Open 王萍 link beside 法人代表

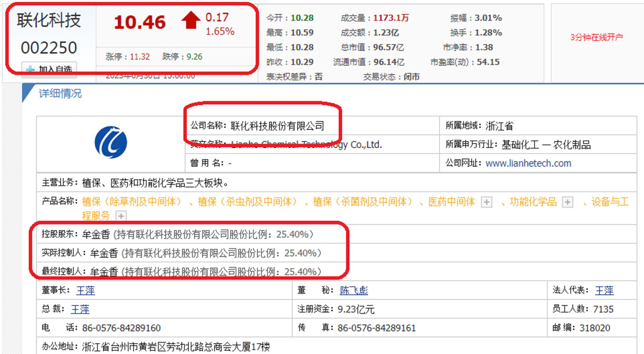pos(604,290)
